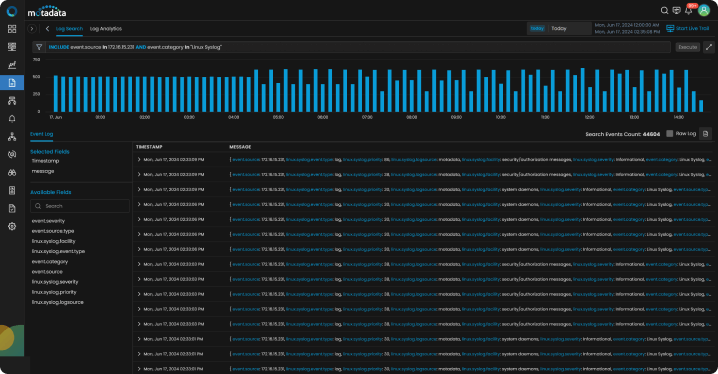Open the chat support icon in header
This screenshot has height=374, width=718.
676,11
